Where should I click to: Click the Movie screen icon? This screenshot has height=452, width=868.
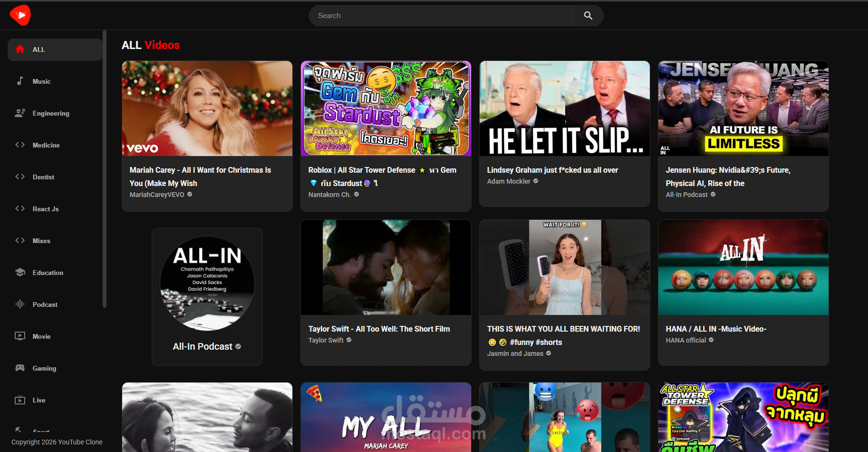(x=20, y=336)
